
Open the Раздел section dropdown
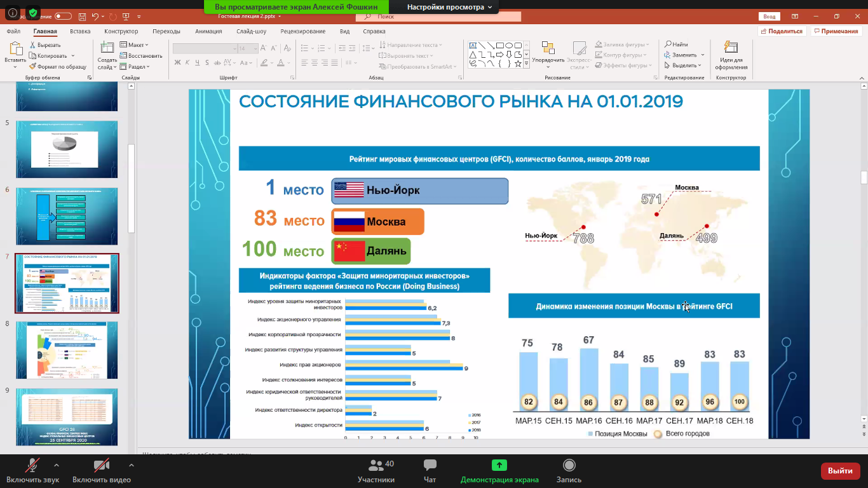134,66
